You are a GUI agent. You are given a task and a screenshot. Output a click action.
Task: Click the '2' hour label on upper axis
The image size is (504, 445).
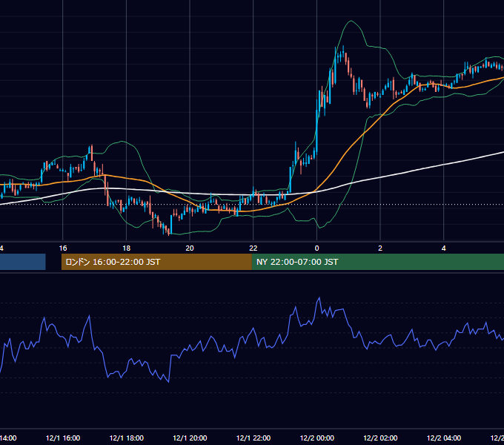click(x=380, y=248)
